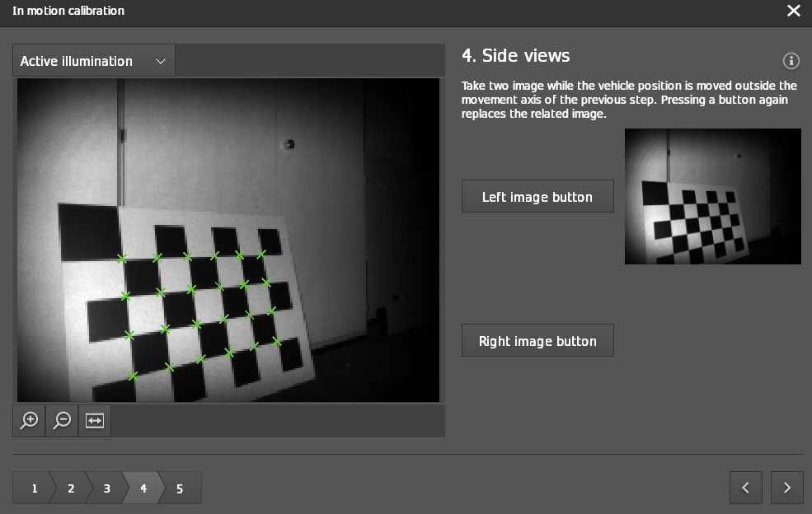Zoom into the camera preview with magnifier plus
Screen dimensions: 812x514
[x=29, y=421]
